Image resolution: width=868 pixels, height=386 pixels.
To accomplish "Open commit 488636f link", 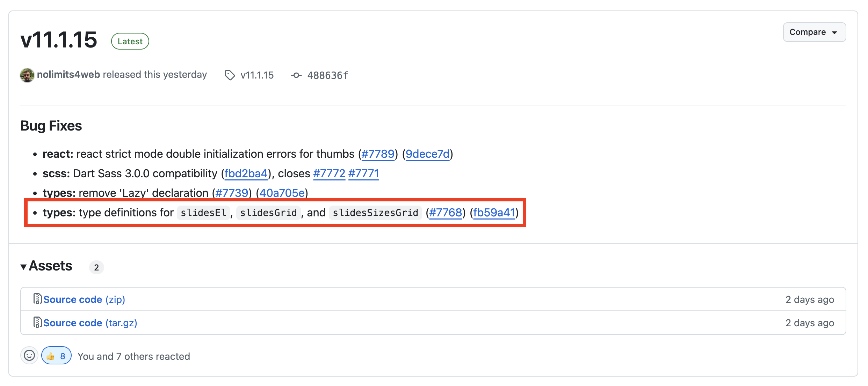I will (327, 75).
